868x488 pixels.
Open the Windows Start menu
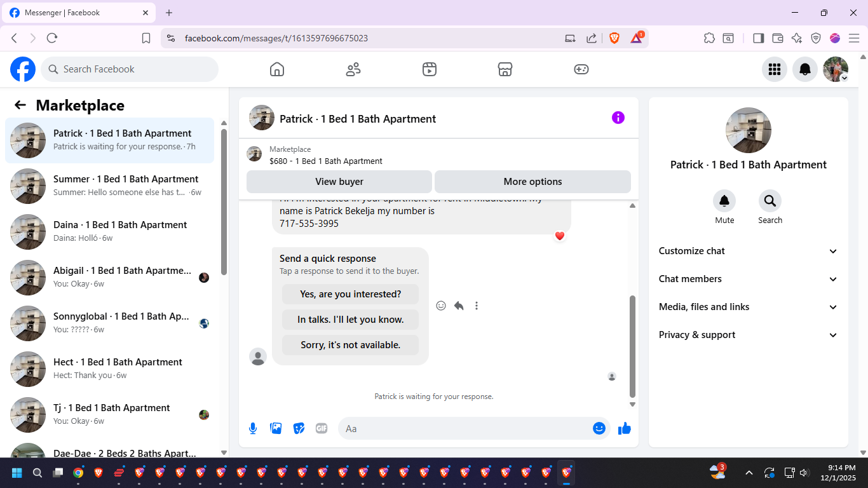[x=17, y=473]
